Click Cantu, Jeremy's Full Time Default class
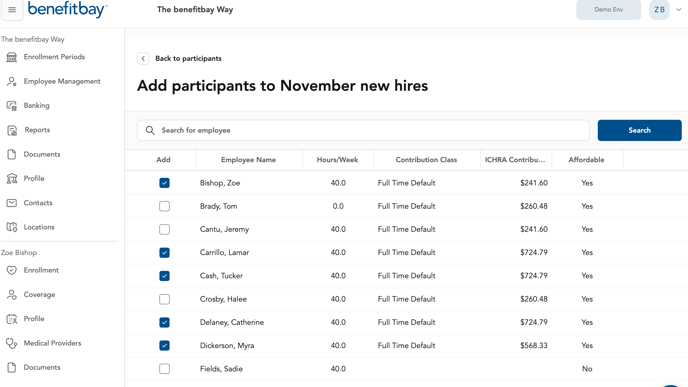Screen dimensions: 688x387 coord(406,229)
